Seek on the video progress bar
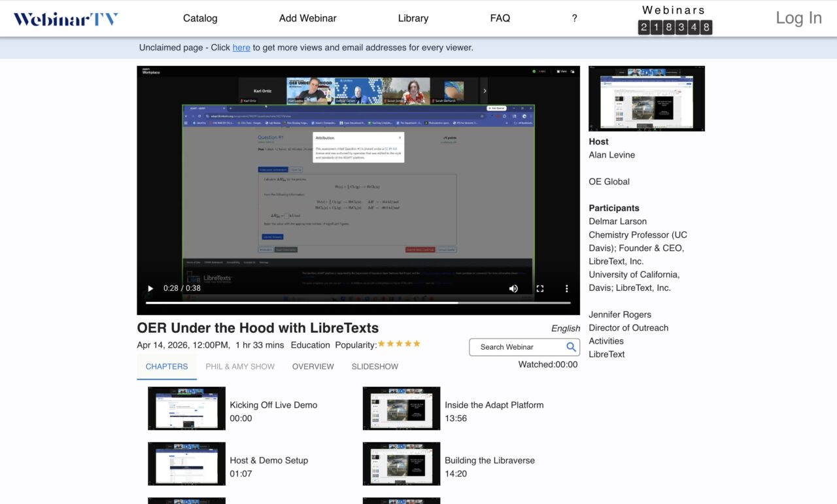 [358, 303]
